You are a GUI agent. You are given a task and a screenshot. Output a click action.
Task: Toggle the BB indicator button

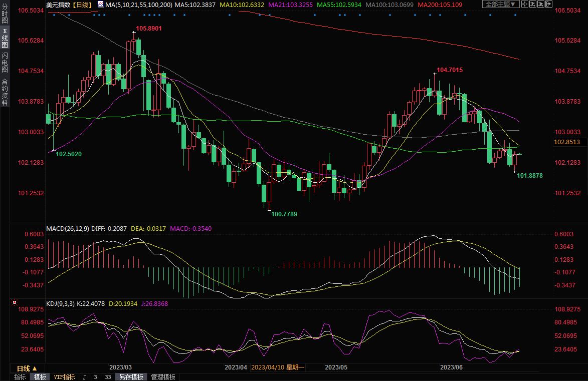tap(108, 377)
